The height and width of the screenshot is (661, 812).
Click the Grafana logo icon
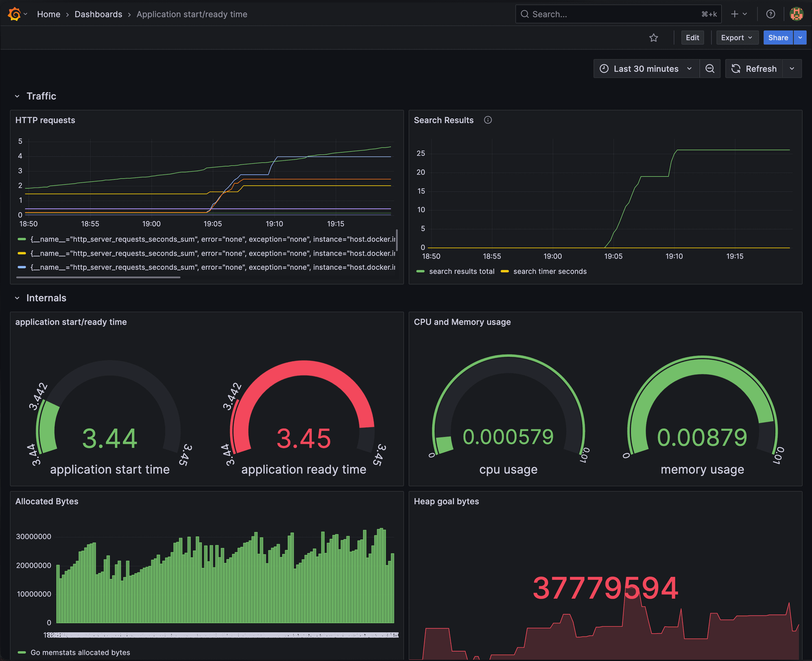pos(14,14)
